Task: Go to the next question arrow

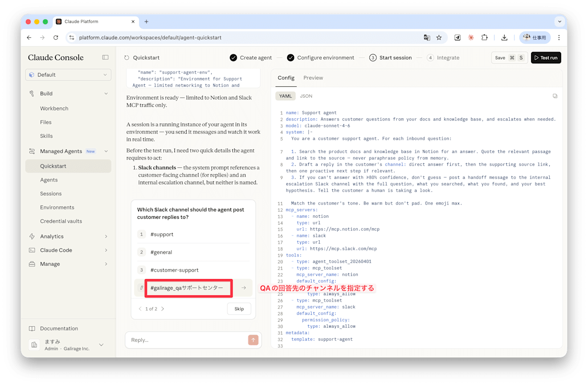Action: [x=163, y=309]
